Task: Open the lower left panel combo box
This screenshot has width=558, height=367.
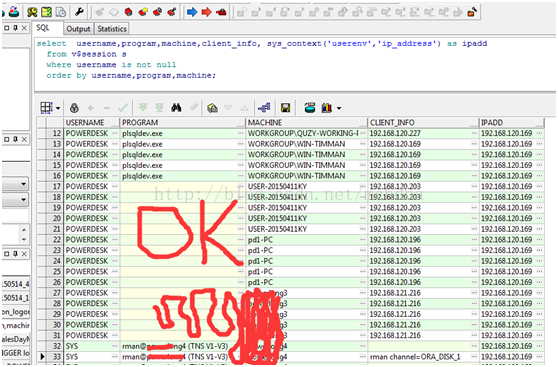Action: [x=23, y=199]
